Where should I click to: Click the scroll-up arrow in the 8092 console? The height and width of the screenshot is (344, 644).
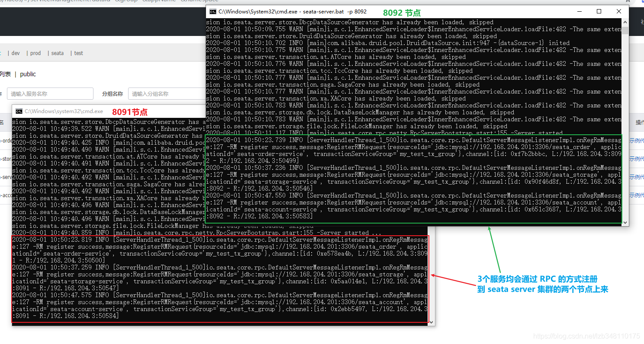(625, 23)
